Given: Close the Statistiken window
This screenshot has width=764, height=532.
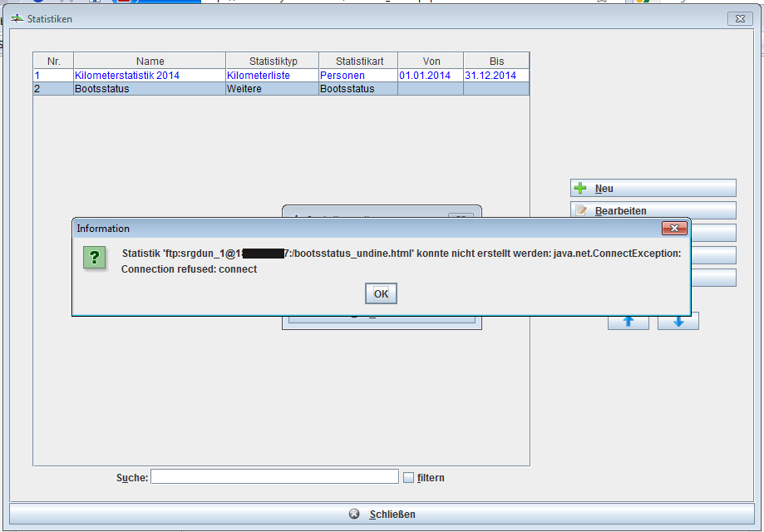Looking at the screenshot, I should (x=739, y=18).
